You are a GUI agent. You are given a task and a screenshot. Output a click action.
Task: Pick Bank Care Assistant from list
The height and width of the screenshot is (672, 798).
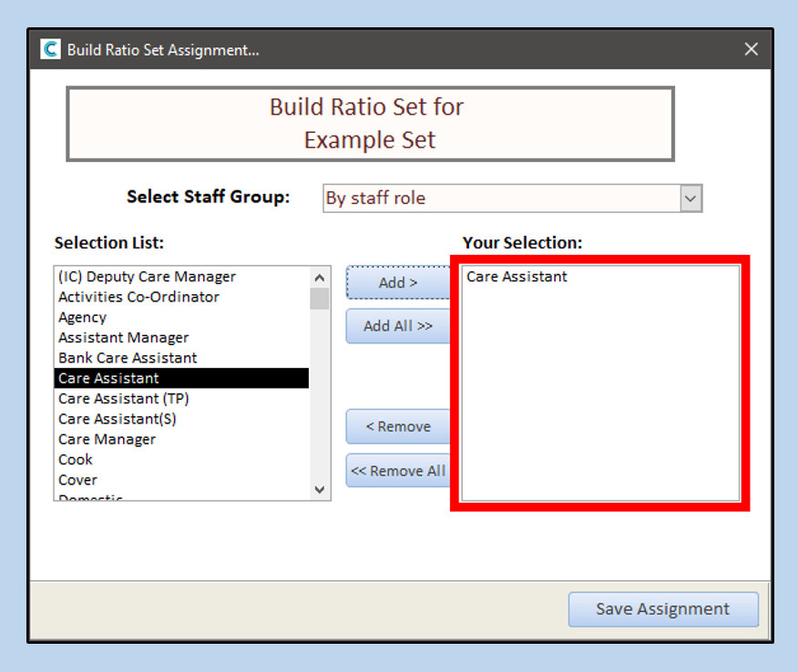pyautogui.click(x=128, y=358)
